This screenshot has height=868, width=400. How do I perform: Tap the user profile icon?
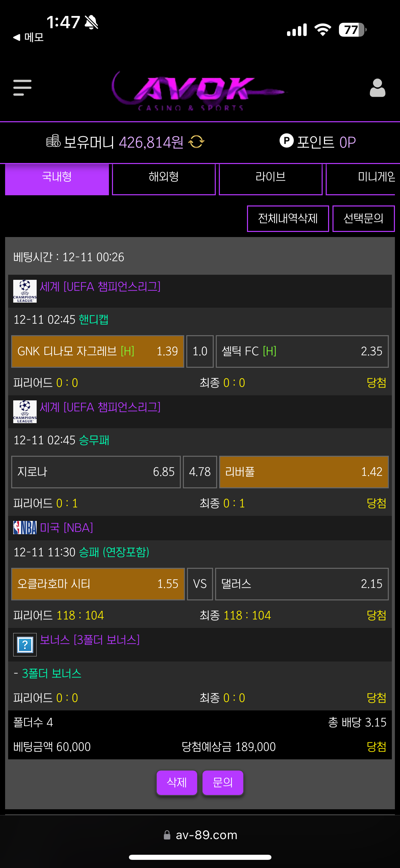pos(377,88)
